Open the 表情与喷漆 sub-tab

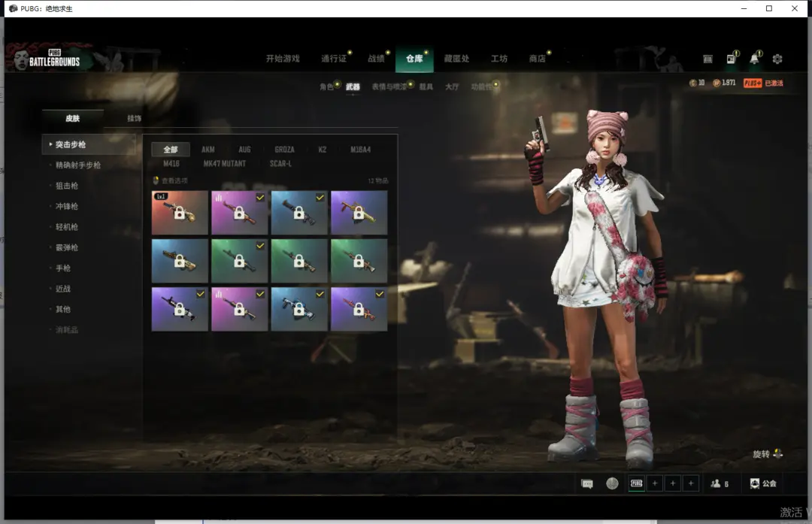[x=389, y=86]
